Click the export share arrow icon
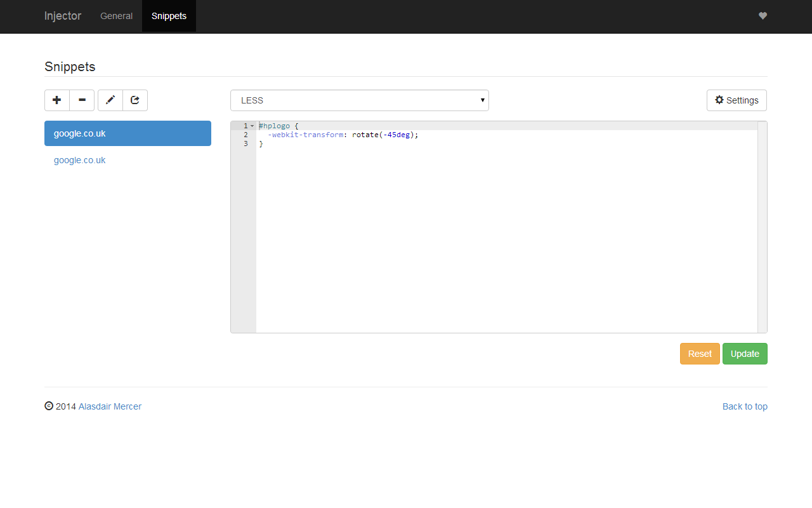 (135, 100)
